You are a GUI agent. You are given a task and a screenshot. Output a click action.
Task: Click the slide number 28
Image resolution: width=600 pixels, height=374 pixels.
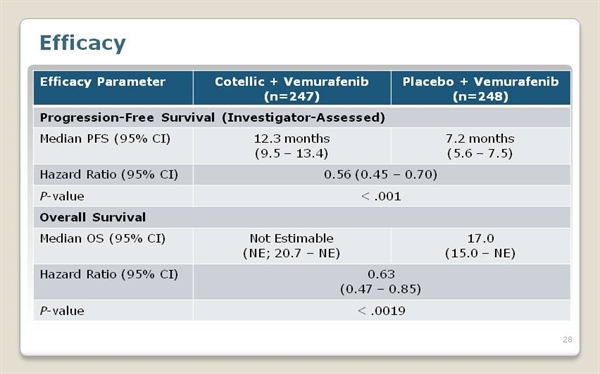click(567, 340)
